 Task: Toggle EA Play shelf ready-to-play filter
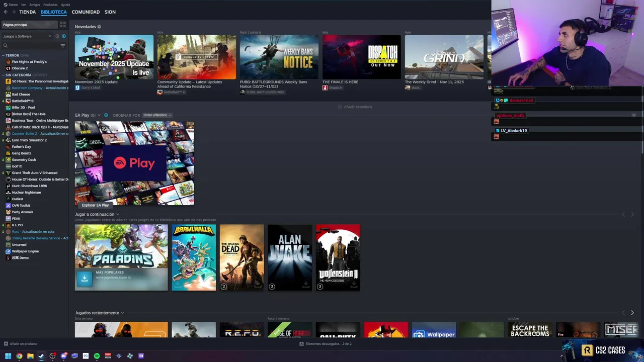pos(106,115)
